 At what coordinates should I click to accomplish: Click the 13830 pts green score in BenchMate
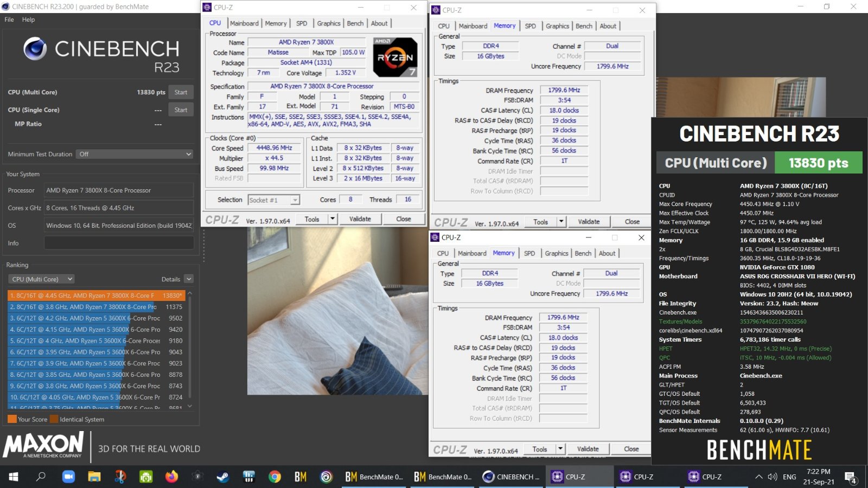818,163
